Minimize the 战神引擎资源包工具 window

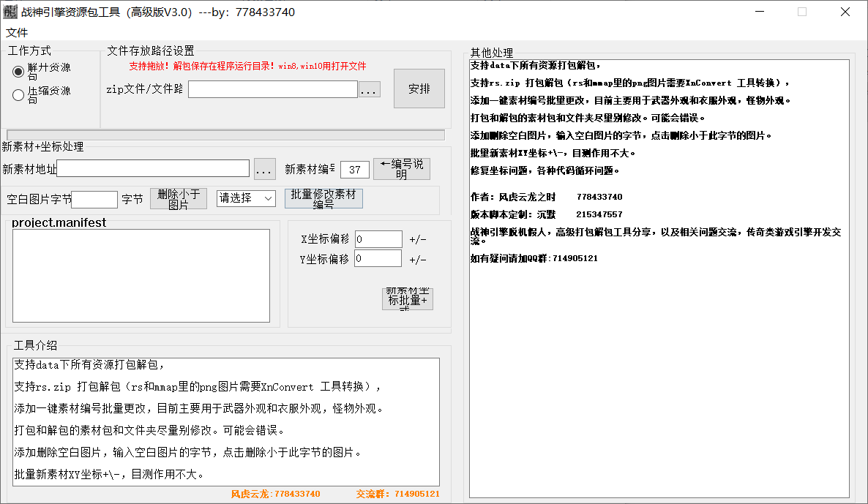[760, 12]
